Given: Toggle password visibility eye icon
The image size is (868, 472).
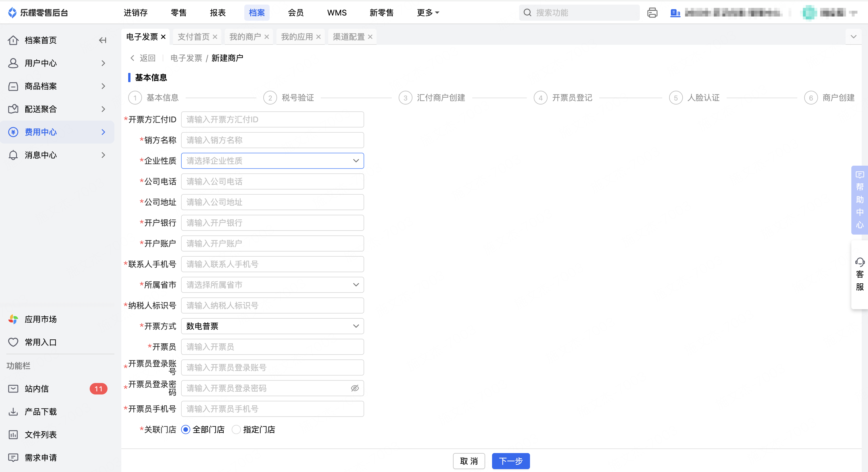Looking at the screenshot, I should [355, 388].
